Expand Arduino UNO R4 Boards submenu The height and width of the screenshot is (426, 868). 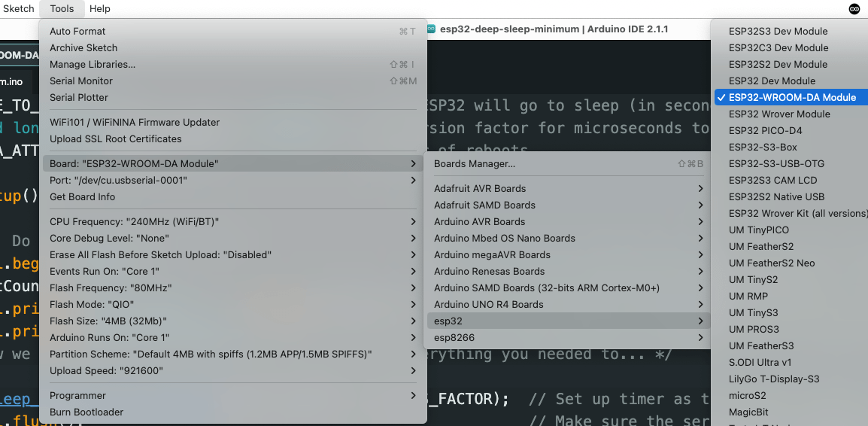click(x=569, y=305)
